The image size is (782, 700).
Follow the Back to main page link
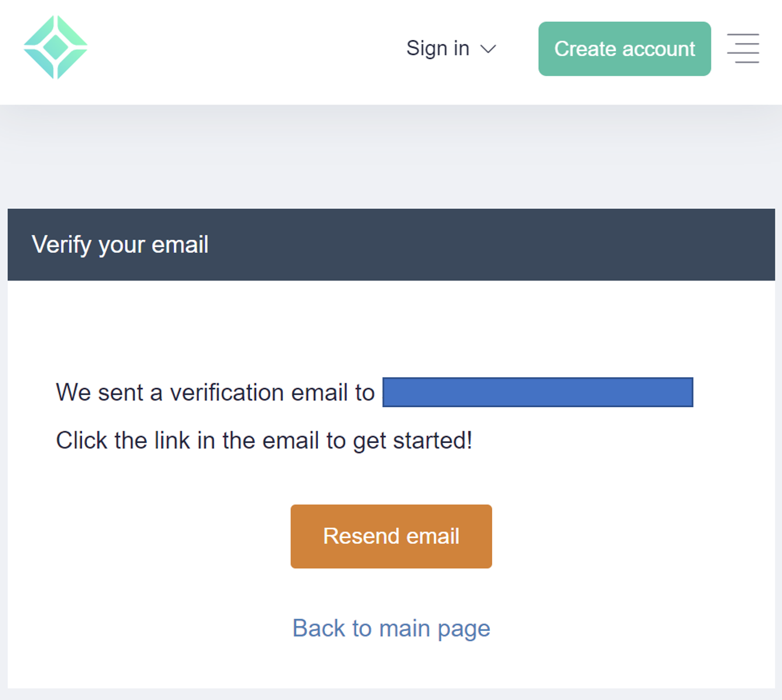pos(391,628)
